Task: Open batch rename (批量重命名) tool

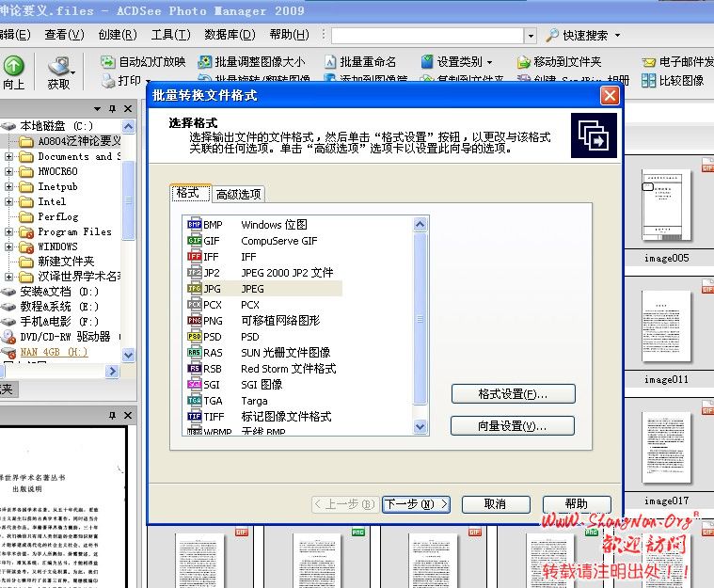Action: 359,61
